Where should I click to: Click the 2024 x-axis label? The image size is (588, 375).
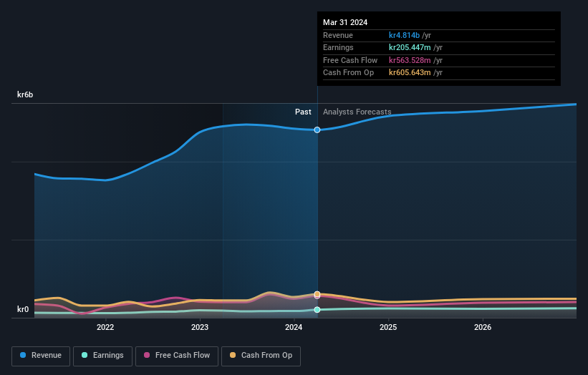point(294,328)
